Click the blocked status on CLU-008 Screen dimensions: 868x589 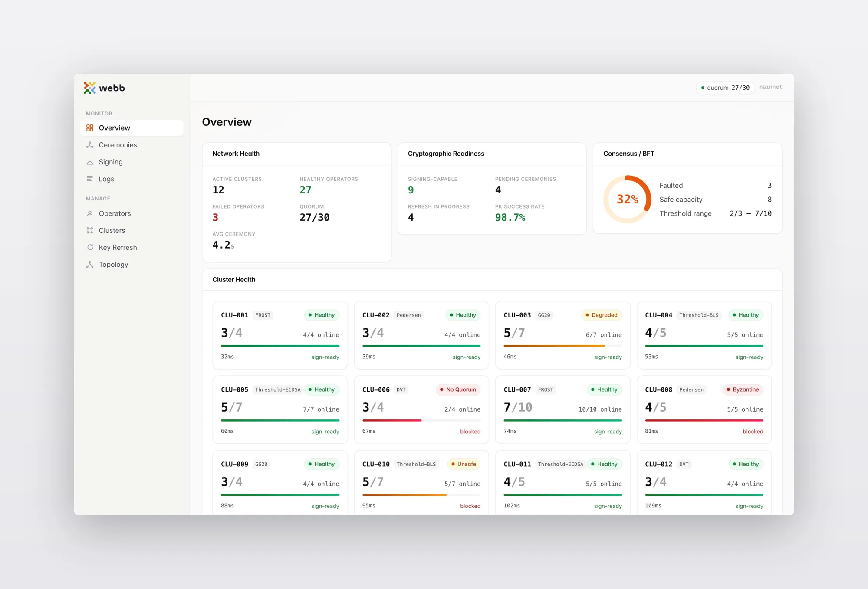(x=753, y=432)
